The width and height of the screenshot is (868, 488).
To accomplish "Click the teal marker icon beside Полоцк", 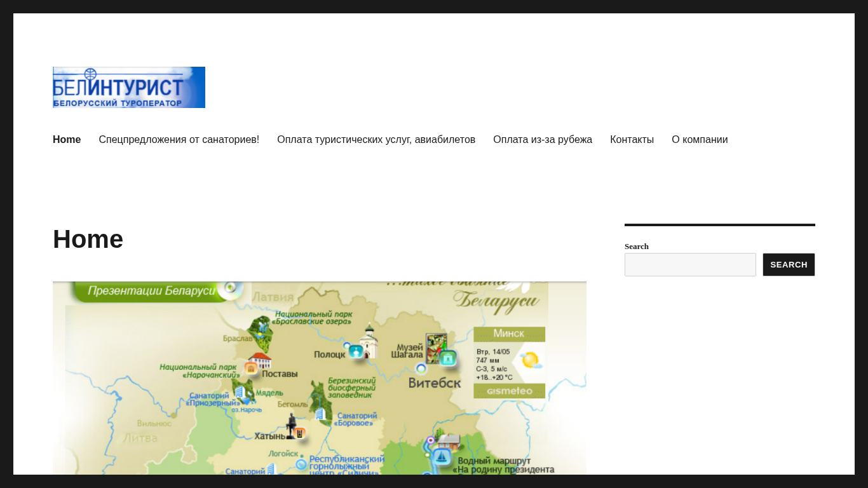I will 356,351.
